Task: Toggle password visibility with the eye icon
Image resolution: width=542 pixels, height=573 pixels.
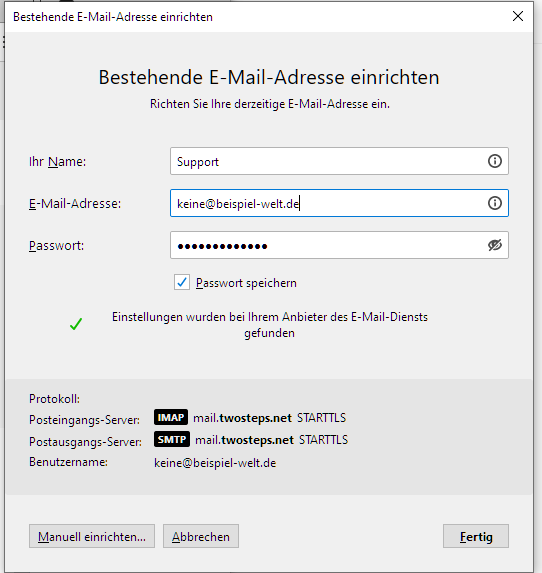Action: coord(494,245)
